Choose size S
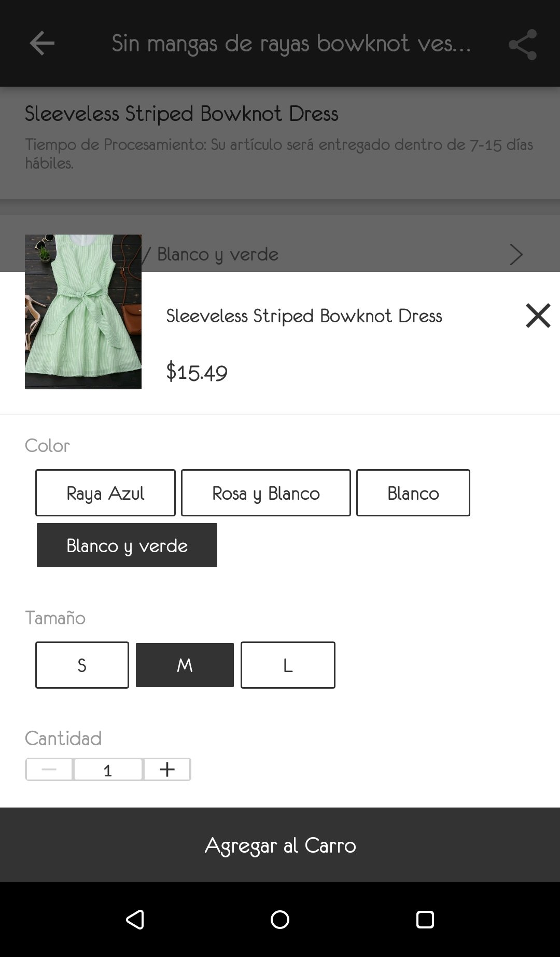Screen dimensions: 560x957 point(82,665)
